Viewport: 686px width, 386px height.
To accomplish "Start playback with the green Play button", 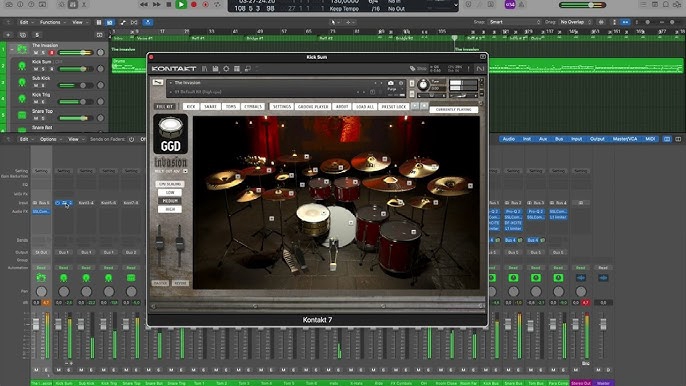I will 181,4.
